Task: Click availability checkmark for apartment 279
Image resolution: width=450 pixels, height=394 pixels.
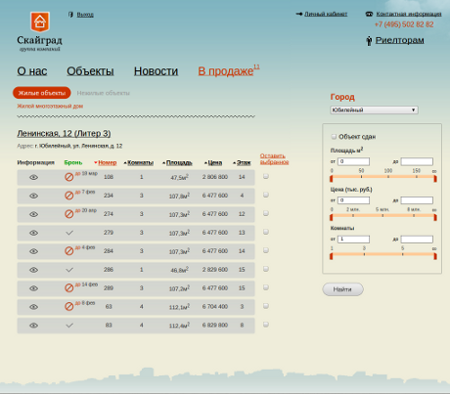Action: pos(69,233)
